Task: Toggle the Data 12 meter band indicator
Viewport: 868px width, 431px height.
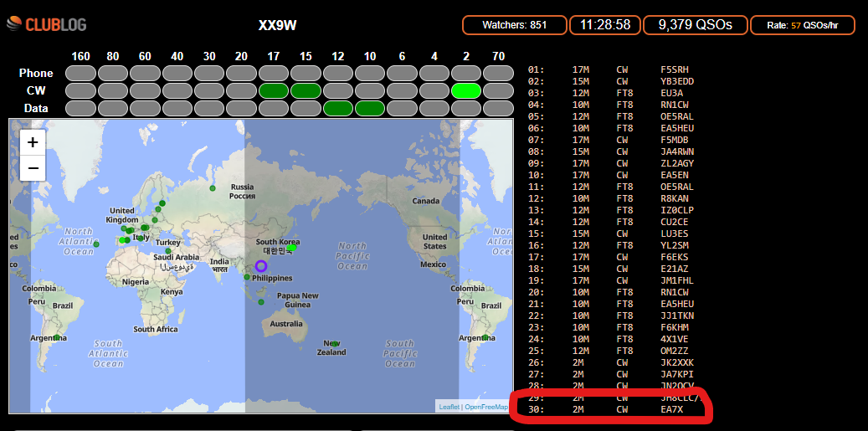Action: (338, 108)
